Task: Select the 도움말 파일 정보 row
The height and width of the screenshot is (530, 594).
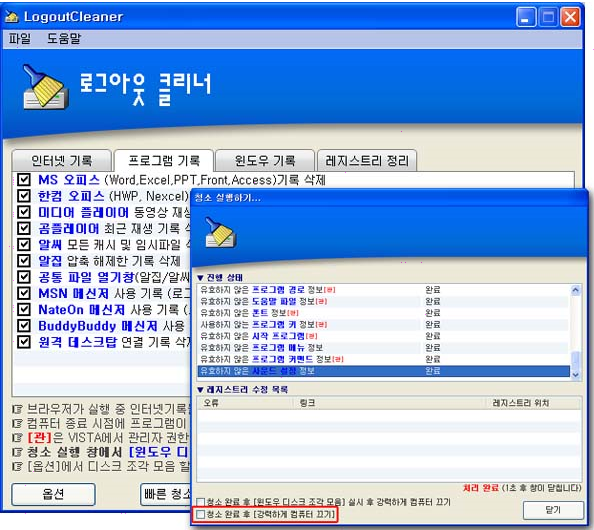Action: point(384,302)
